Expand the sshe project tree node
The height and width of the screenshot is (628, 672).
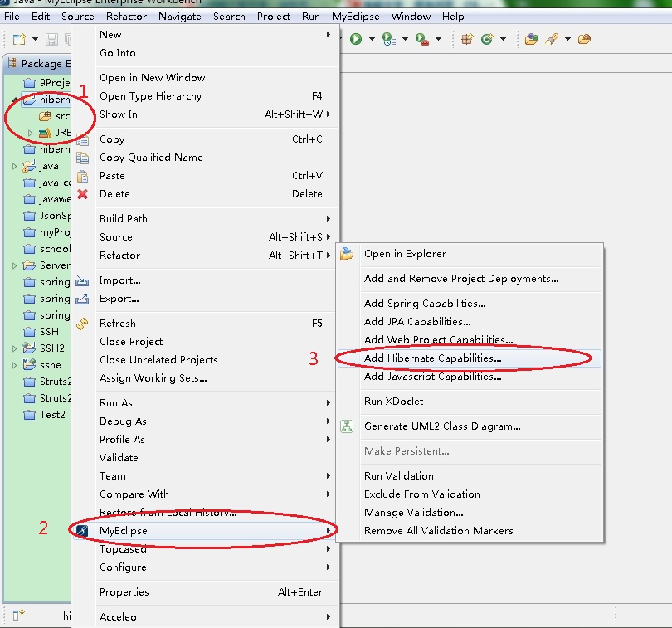(14, 365)
